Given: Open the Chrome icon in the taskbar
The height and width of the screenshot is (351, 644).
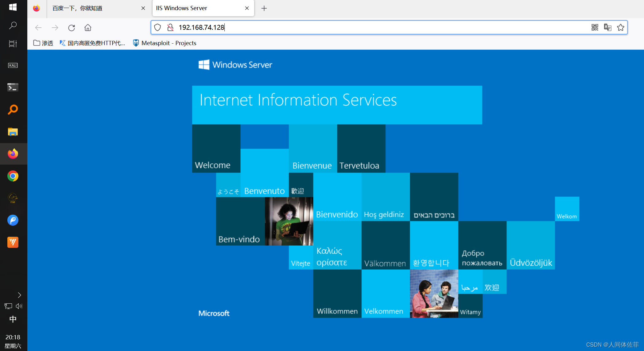Looking at the screenshot, I should pos(13,176).
